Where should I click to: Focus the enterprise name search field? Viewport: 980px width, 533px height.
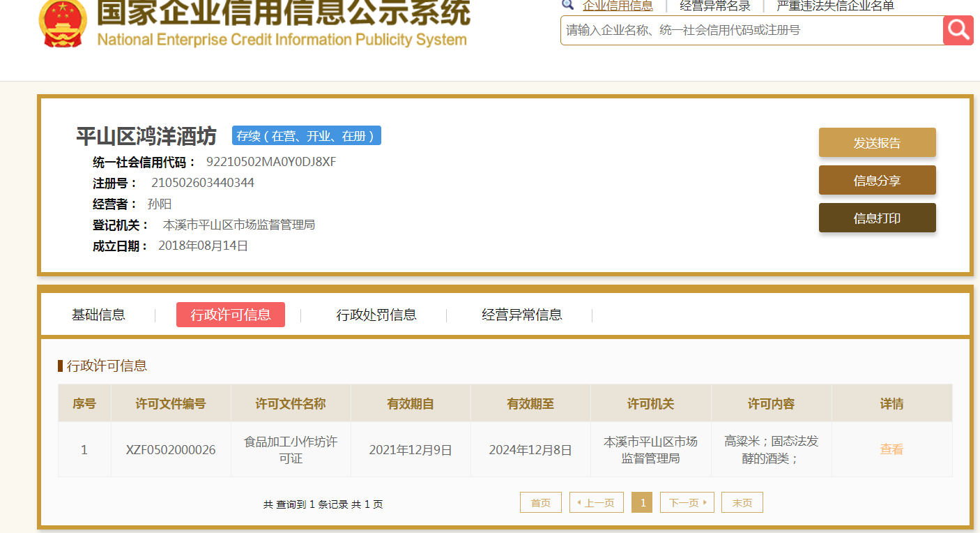[752, 30]
